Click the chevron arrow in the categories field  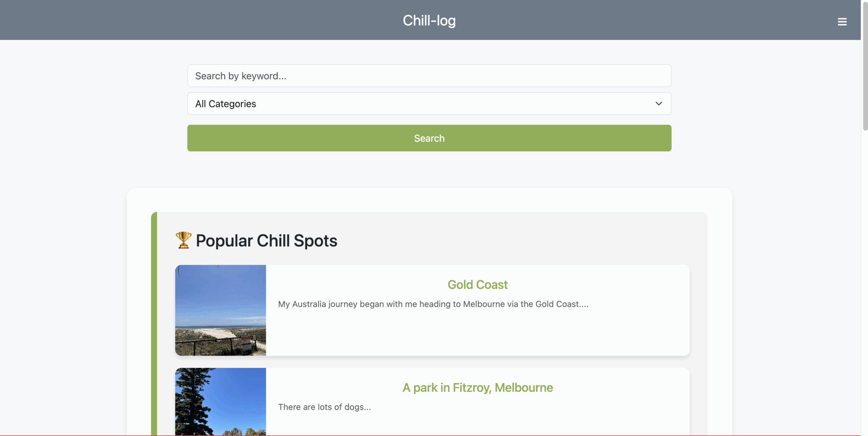(x=658, y=103)
